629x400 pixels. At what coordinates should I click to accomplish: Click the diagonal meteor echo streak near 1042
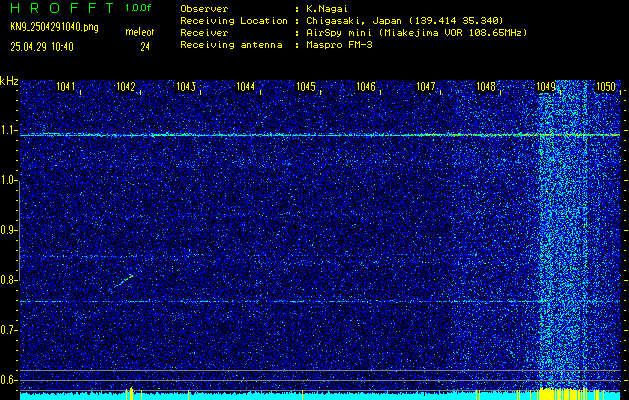(124, 281)
